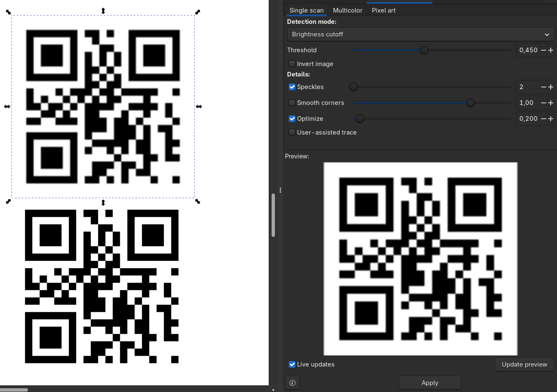557x392 pixels.
Task: Enable the Invert image checkbox
Action: 292,64
